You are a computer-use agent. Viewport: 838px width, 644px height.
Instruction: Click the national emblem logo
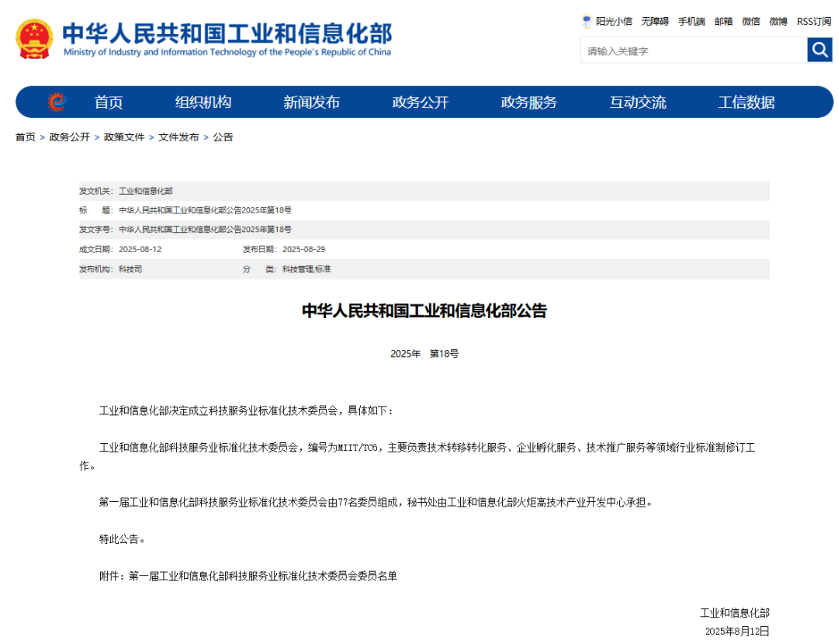(x=34, y=39)
